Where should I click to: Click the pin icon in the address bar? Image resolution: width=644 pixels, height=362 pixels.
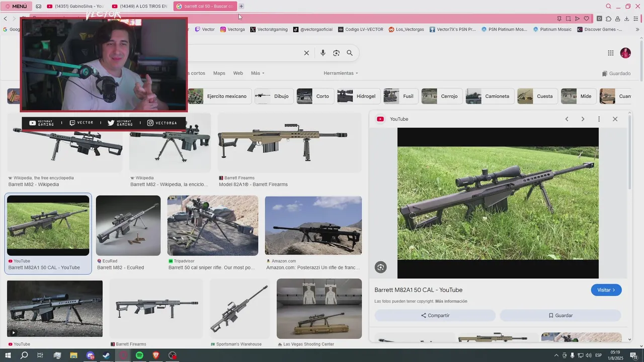coord(559,19)
